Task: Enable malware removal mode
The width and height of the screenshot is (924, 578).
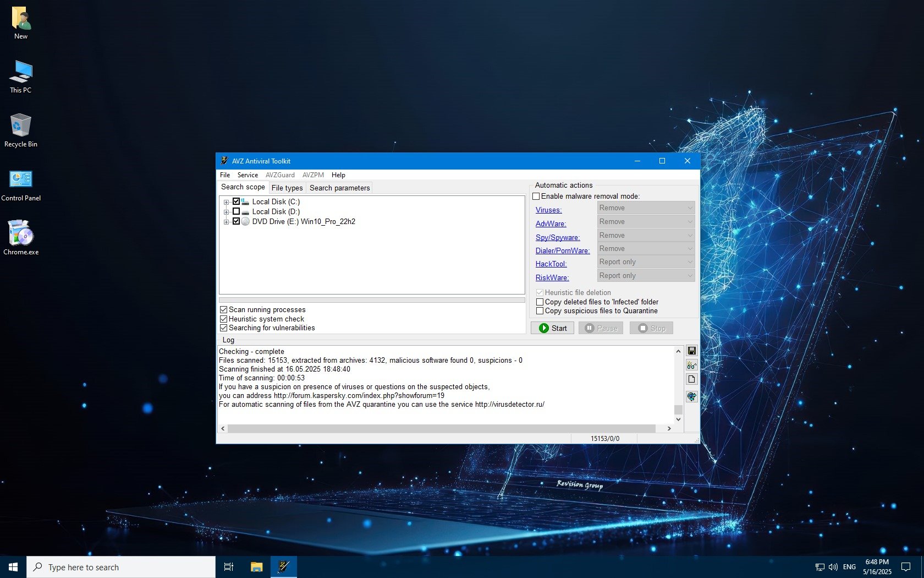Action: pyautogui.click(x=536, y=197)
